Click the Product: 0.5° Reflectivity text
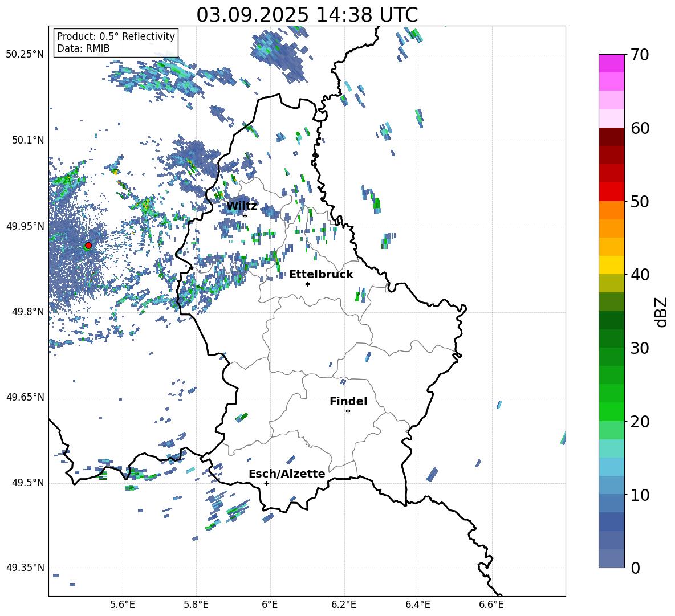Image resolution: width=675 pixels, height=616 pixels. click(x=116, y=36)
